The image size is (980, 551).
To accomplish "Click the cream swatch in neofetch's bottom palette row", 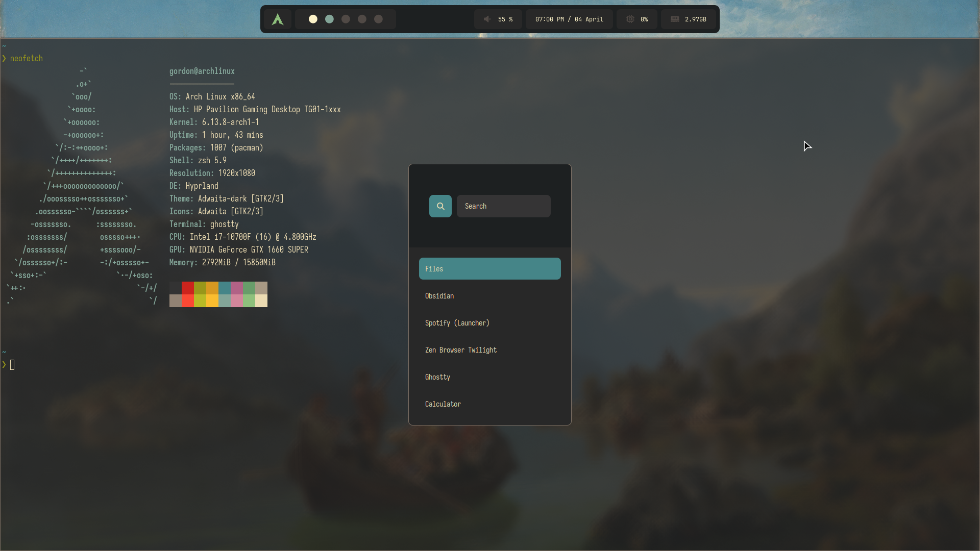I will [261, 300].
